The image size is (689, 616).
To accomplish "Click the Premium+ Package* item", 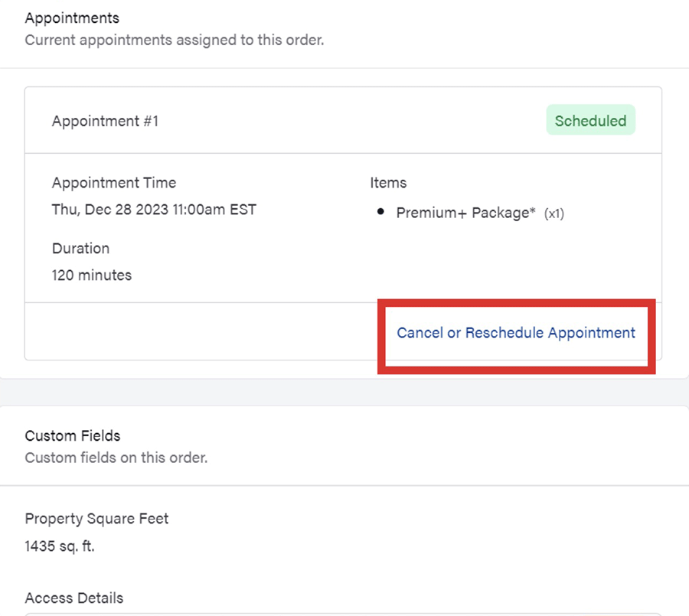I will 465,213.
